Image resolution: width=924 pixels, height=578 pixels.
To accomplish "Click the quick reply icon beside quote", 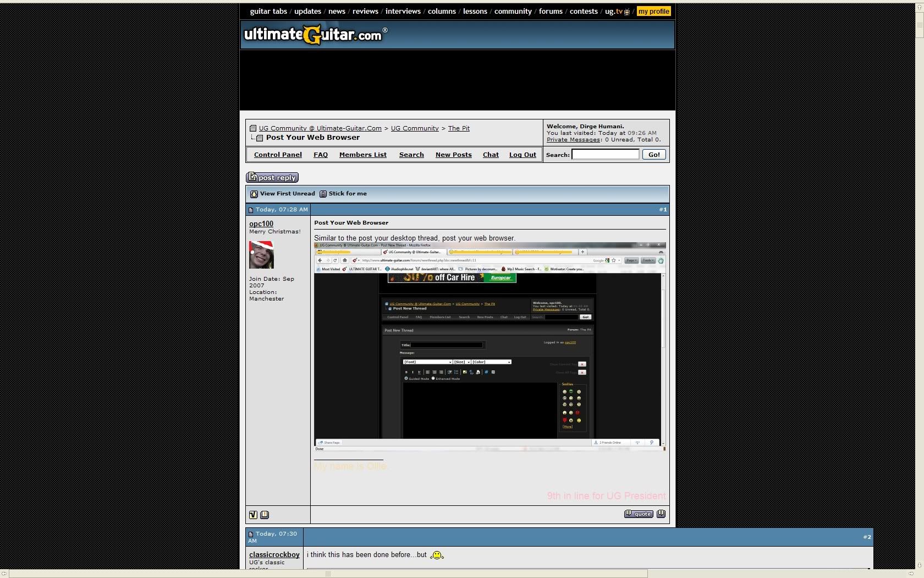I will pos(661,514).
